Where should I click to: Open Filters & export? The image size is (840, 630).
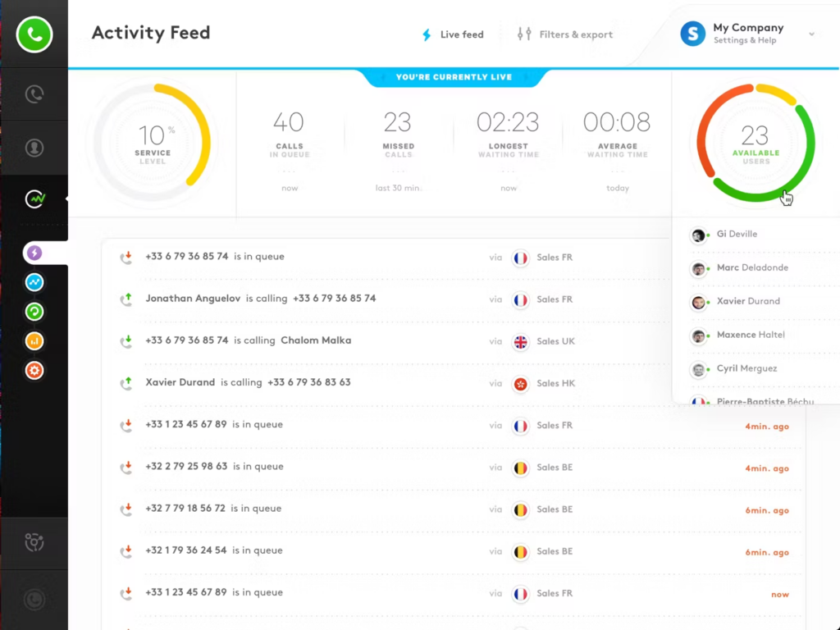[x=564, y=34]
